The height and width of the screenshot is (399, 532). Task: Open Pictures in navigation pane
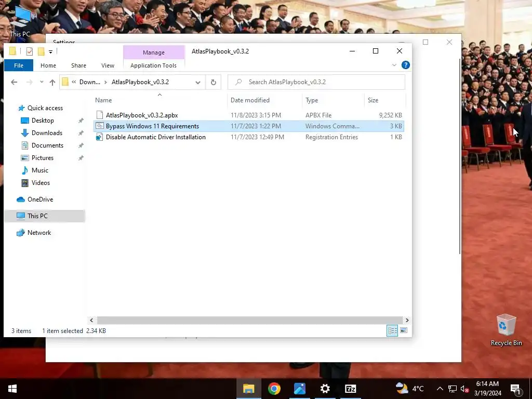43,158
